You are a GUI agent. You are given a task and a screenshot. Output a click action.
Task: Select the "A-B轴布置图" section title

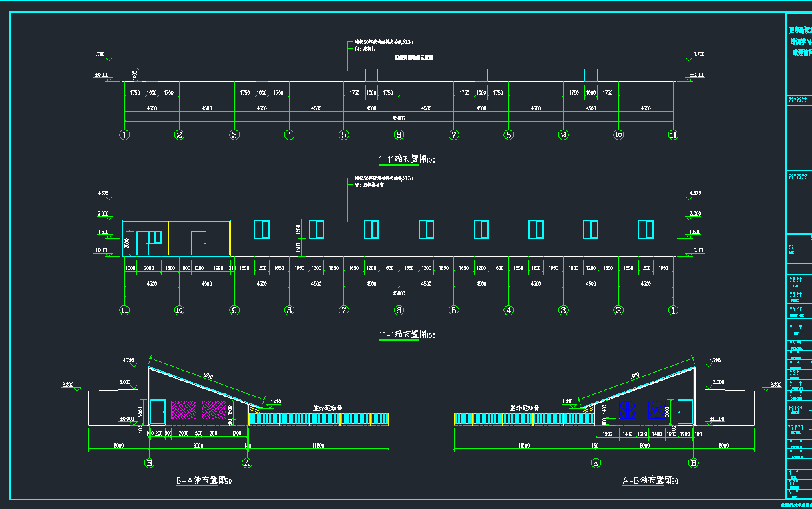pos(646,480)
